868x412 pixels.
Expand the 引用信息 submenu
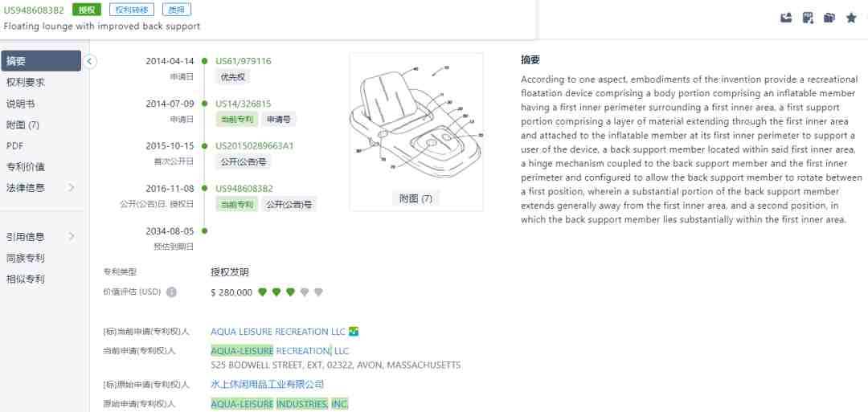point(71,237)
